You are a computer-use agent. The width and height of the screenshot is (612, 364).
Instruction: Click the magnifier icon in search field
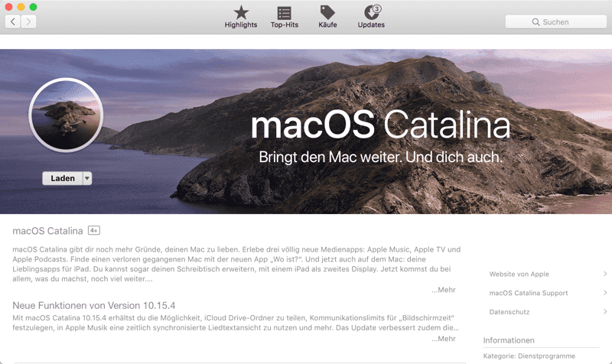pos(536,22)
